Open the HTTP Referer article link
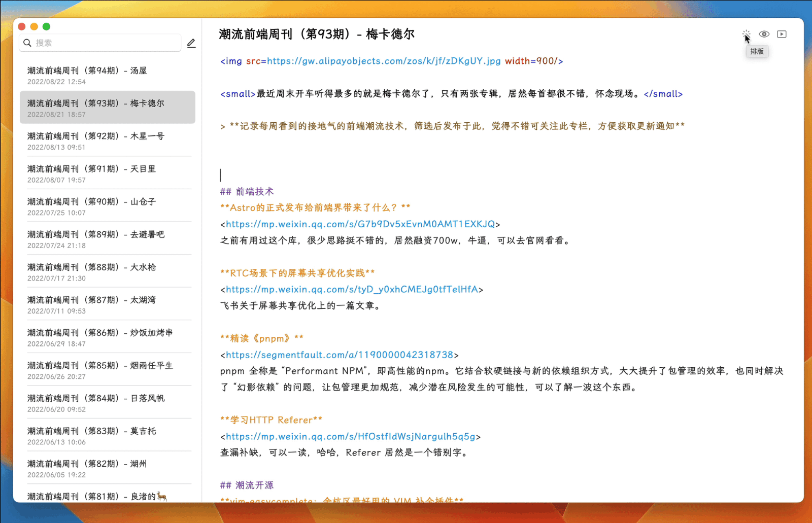The image size is (812, 523). coord(351,436)
